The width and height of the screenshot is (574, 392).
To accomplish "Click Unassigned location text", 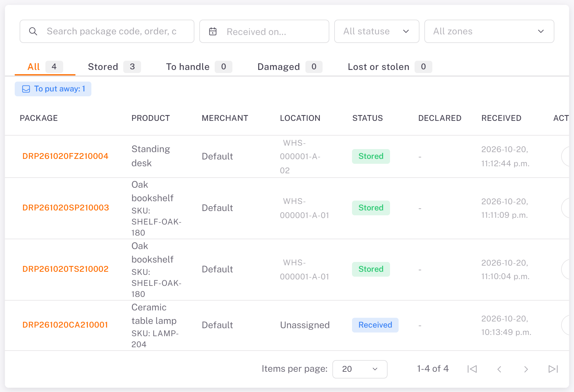I will [305, 325].
